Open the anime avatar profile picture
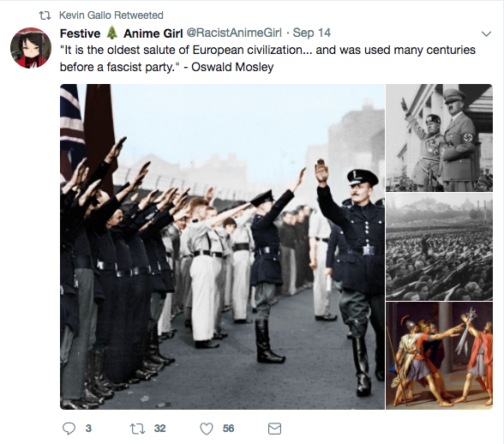Image resolution: width=504 pixels, height=444 pixels. pyautogui.click(x=31, y=48)
